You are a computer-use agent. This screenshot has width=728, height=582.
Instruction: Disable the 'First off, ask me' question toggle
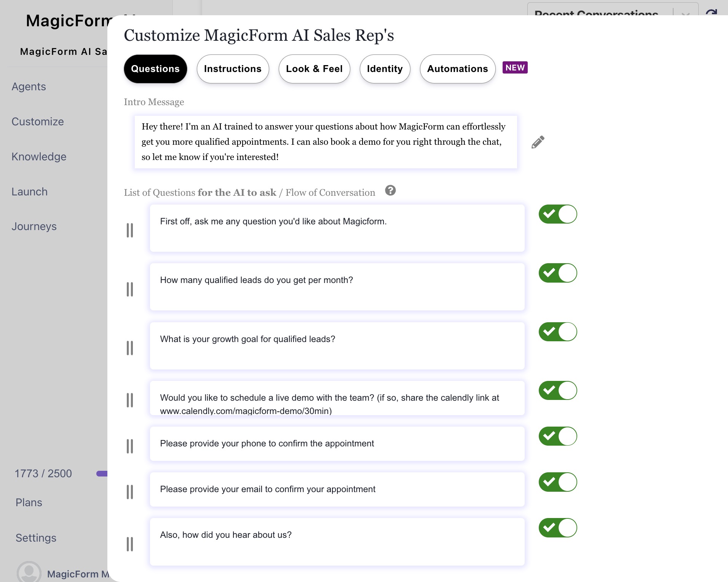tap(558, 214)
